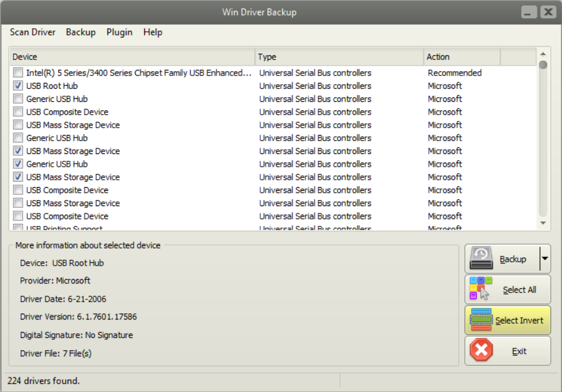Tick the Intel 5 Series/3400 chipset checkbox
This screenshot has height=392, width=562.
[x=18, y=73]
